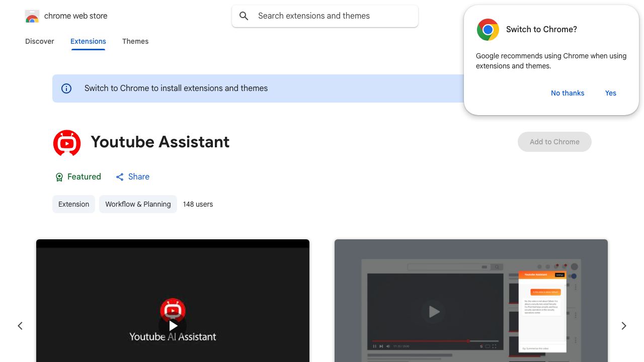Click the Youtube Assistant heading
This screenshot has width=644, height=362.
tap(160, 142)
